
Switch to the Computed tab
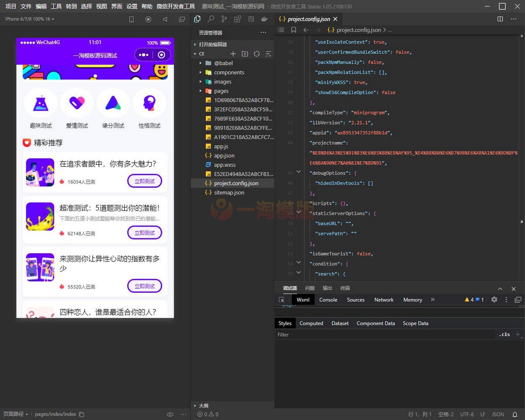click(x=311, y=323)
